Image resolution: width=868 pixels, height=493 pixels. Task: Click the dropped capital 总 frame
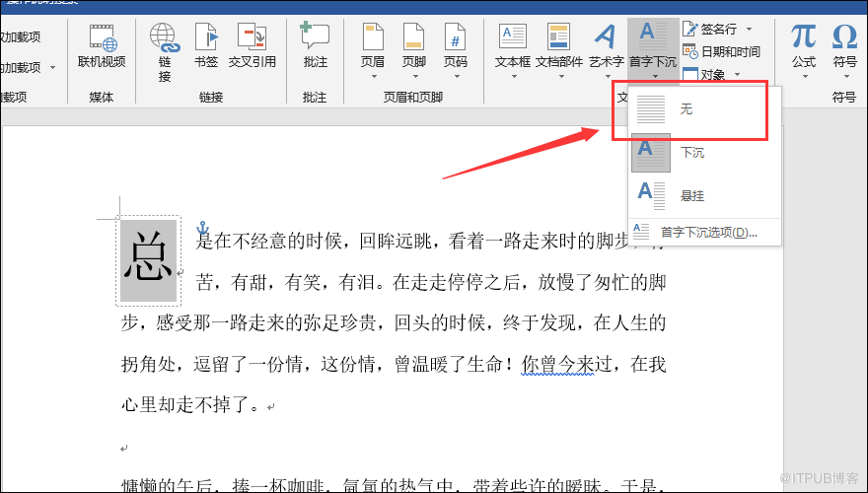(148, 260)
